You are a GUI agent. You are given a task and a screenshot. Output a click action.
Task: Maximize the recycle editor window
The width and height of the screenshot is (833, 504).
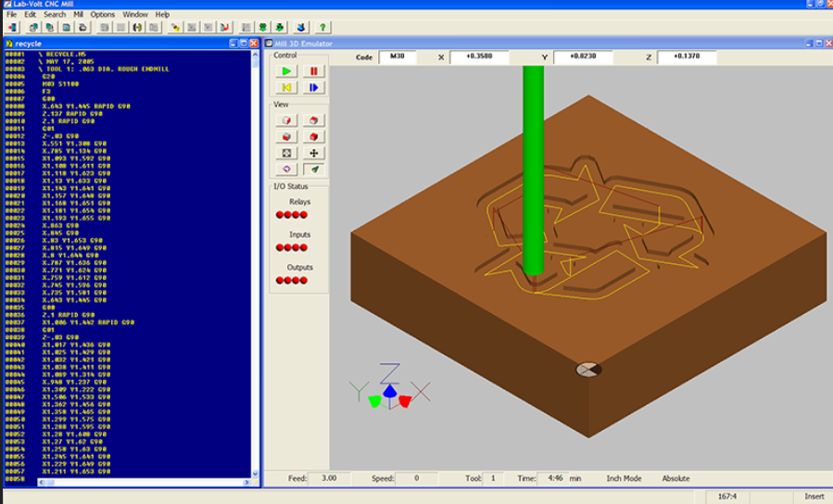(244, 44)
